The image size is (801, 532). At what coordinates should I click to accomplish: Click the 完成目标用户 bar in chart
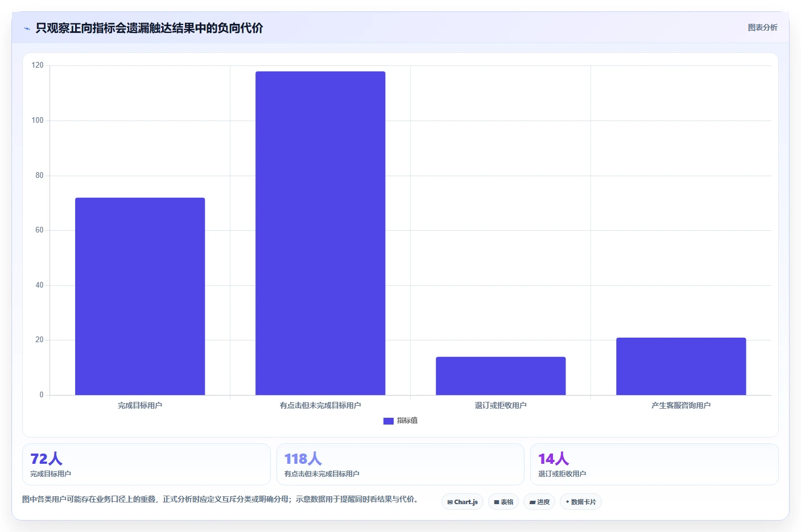click(x=140, y=296)
